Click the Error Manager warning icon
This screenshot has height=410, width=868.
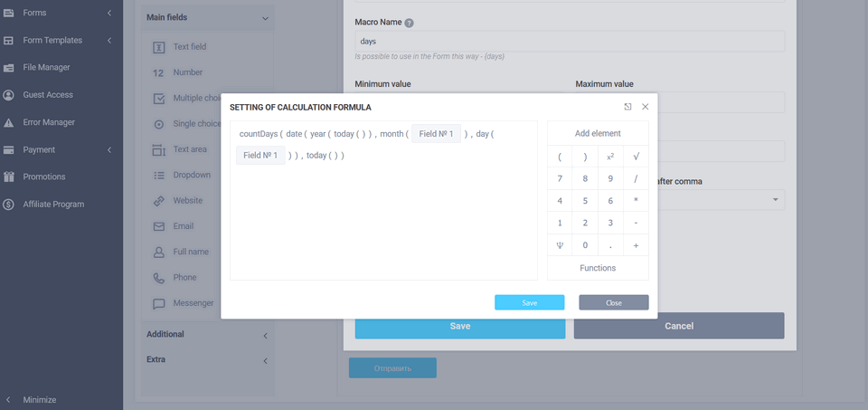click(x=8, y=122)
